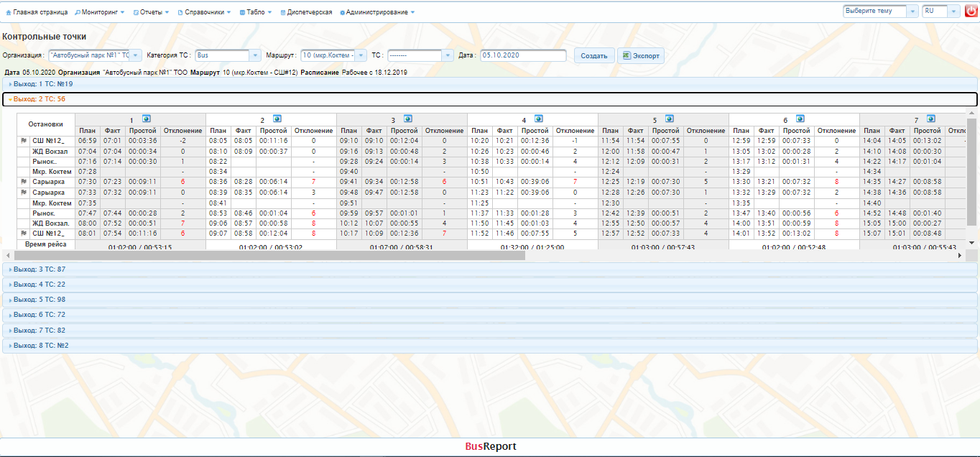Collapse the Выход: 2 ТС: 56 section
Image resolution: width=980 pixels, height=457 pixels.
[489, 99]
